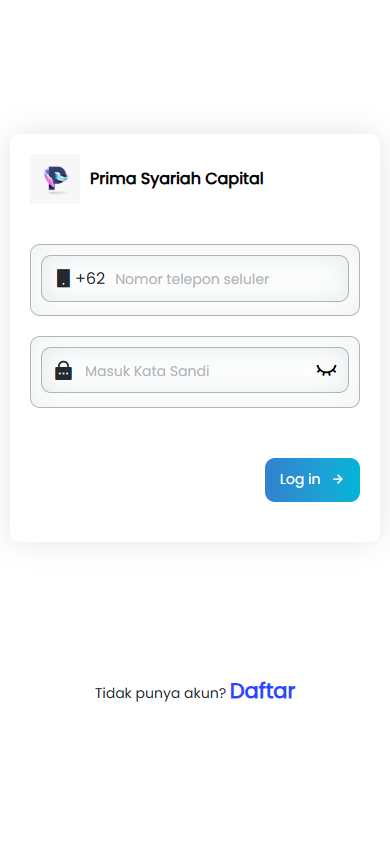Show password using the closed-eye icon

326,370
